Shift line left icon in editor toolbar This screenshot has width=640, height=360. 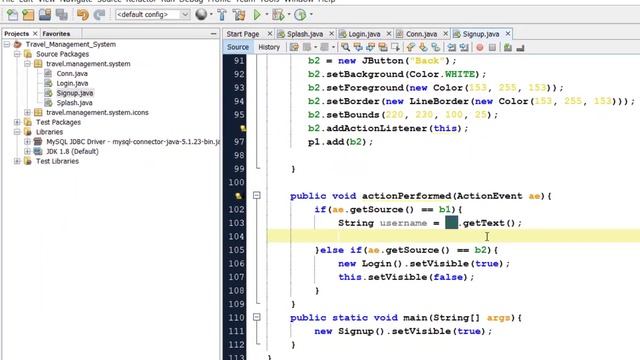(451, 47)
